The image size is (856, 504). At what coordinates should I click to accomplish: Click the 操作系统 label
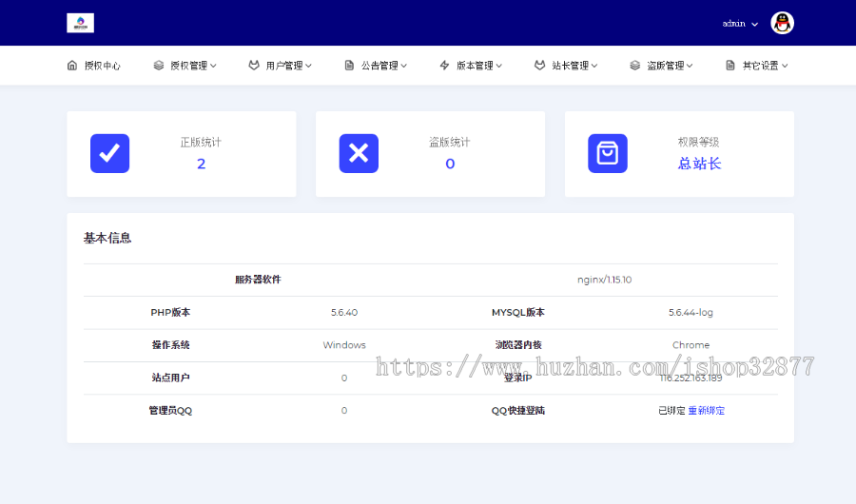pyautogui.click(x=170, y=345)
